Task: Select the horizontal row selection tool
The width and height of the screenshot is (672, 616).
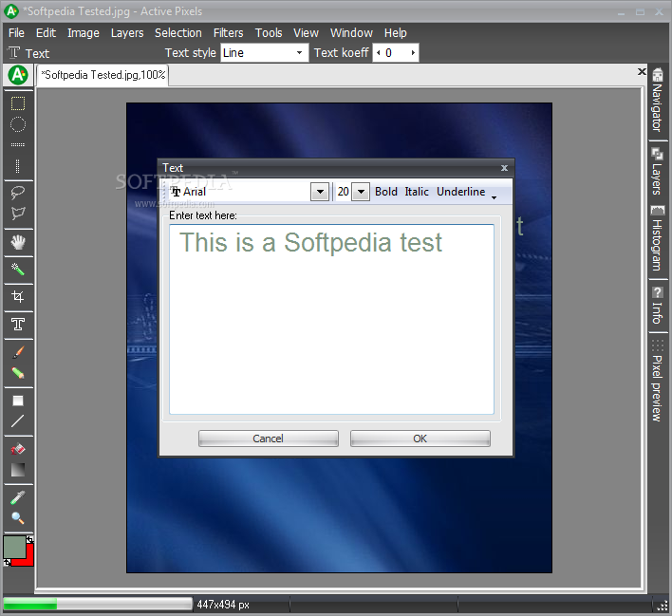Action: point(18,145)
